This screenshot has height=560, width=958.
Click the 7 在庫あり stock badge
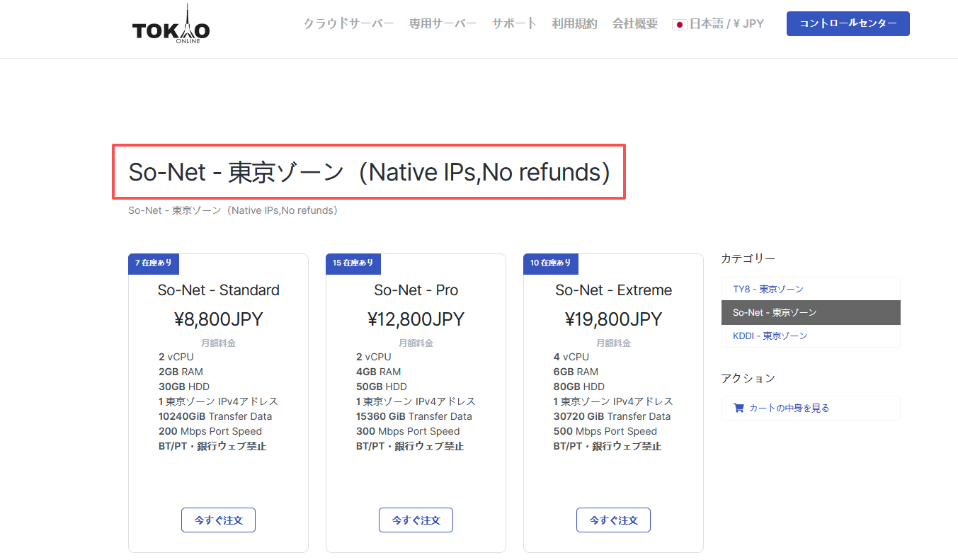[x=154, y=263]
